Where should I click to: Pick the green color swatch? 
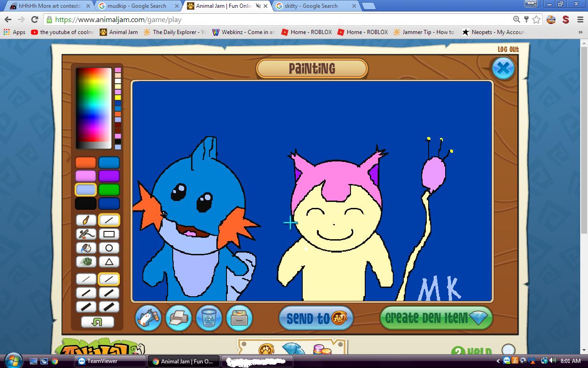click(109, 190)
